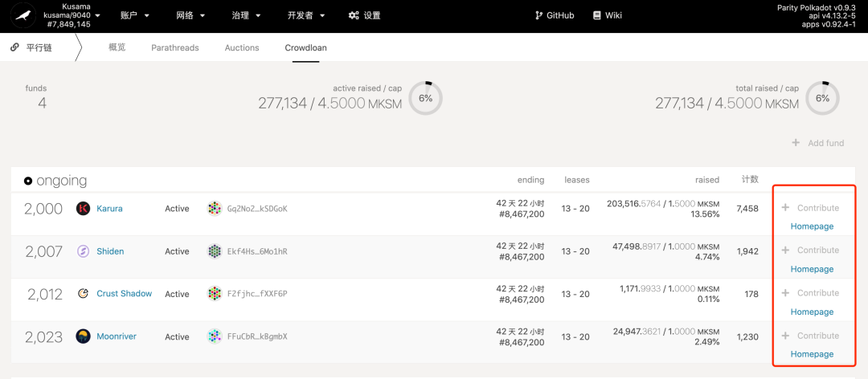
Task: Click the Moonriver logo icon
Action: click(83, 336)
